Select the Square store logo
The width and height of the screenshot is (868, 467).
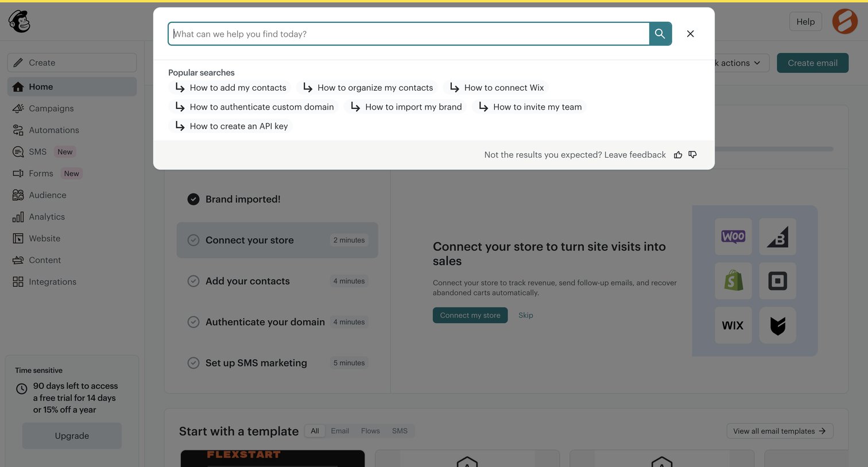[778, 281]
